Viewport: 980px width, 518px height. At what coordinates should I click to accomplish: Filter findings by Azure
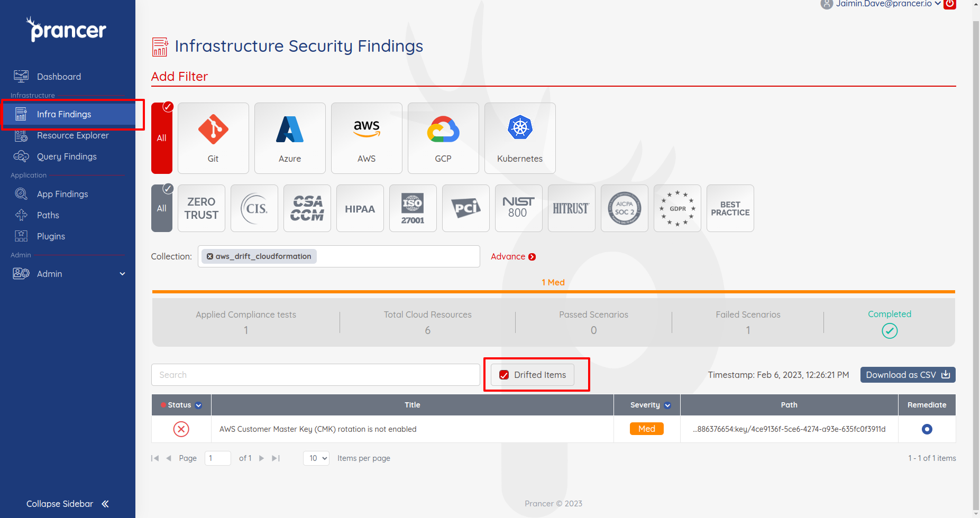pos(290,138)
